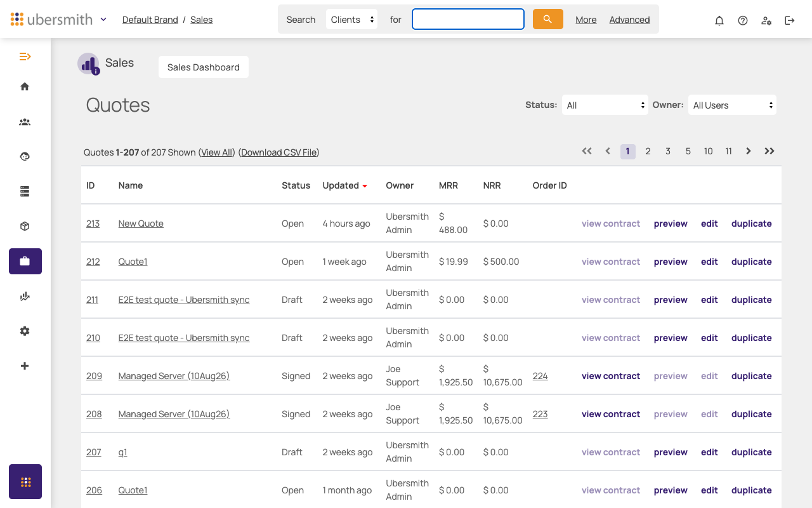Jump to the first page of quotes
This screenshot has height=508, width=812.
(x=587, y=151)
